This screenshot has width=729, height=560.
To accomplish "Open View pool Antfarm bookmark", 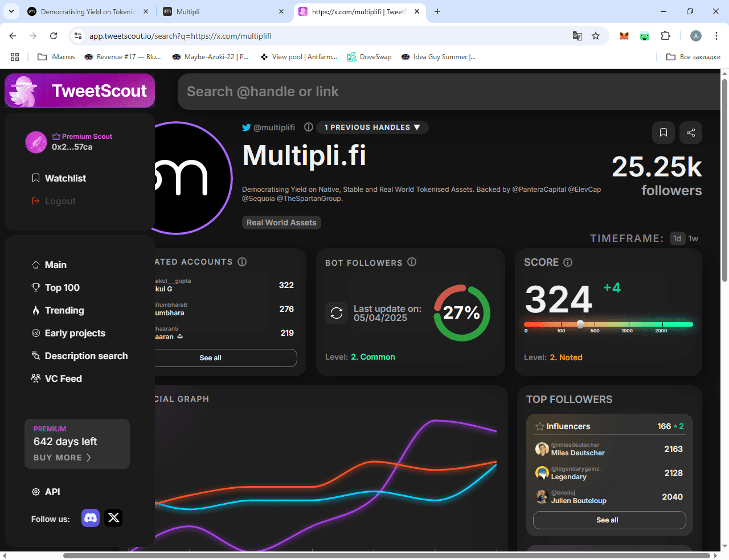I will click(x=298, y=57).
